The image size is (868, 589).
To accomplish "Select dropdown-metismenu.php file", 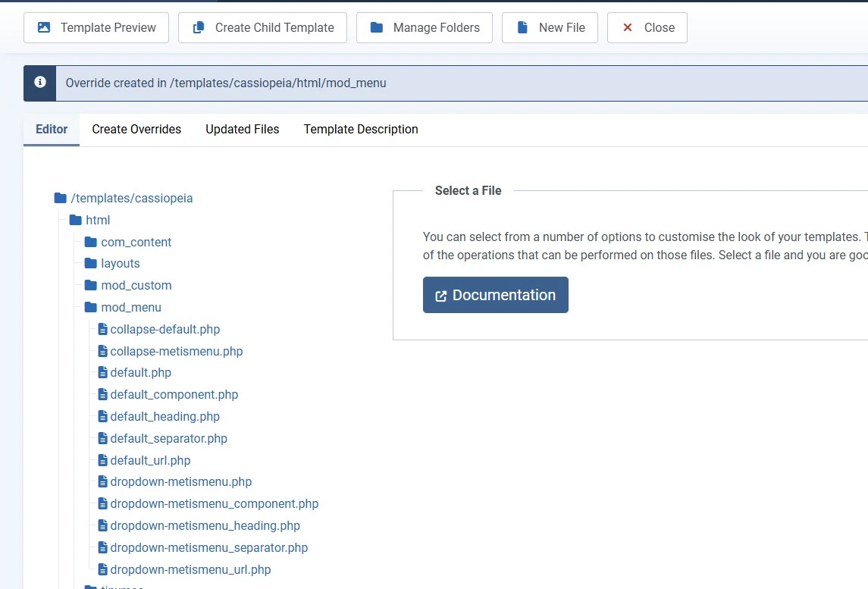I will [x=175, y=481].
